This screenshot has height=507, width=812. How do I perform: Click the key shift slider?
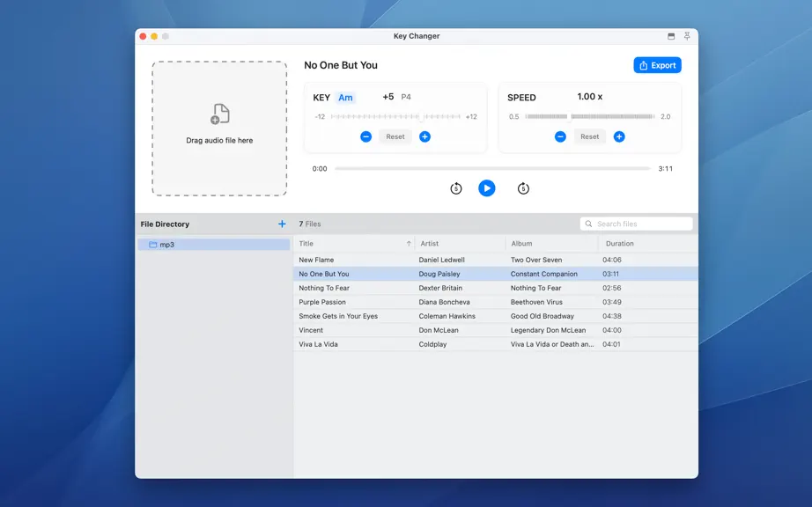395,117
